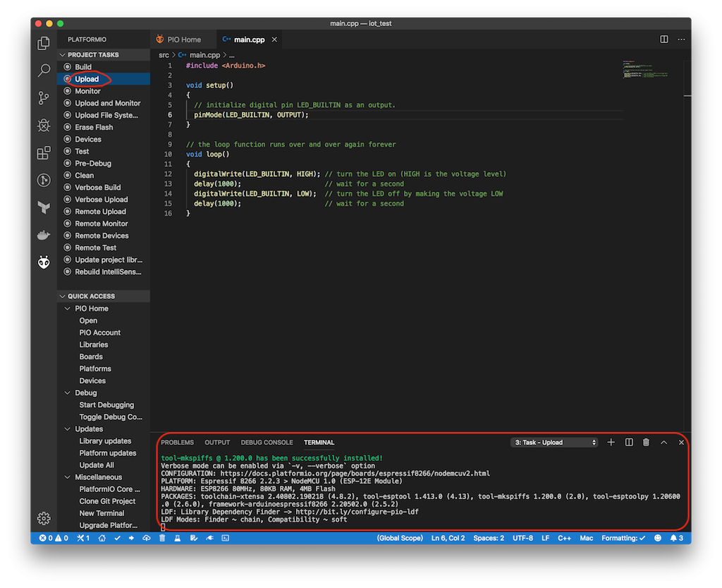Viewport: 722px width, 588px height.
Task: Switch to the Problems panel tab
Action: (x=177, y=442)
